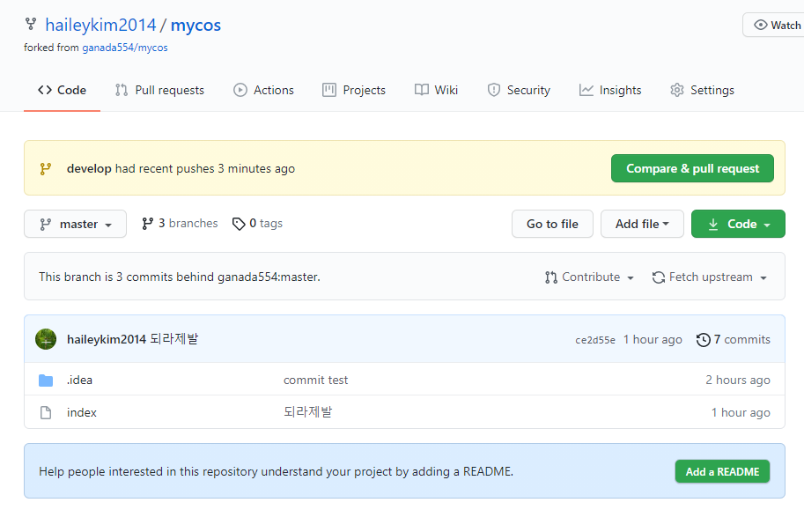Image resolution: width=804 pixels, height=532 pixels.
Task: Click the download icon on the green Code button
Action: point(712,225)
